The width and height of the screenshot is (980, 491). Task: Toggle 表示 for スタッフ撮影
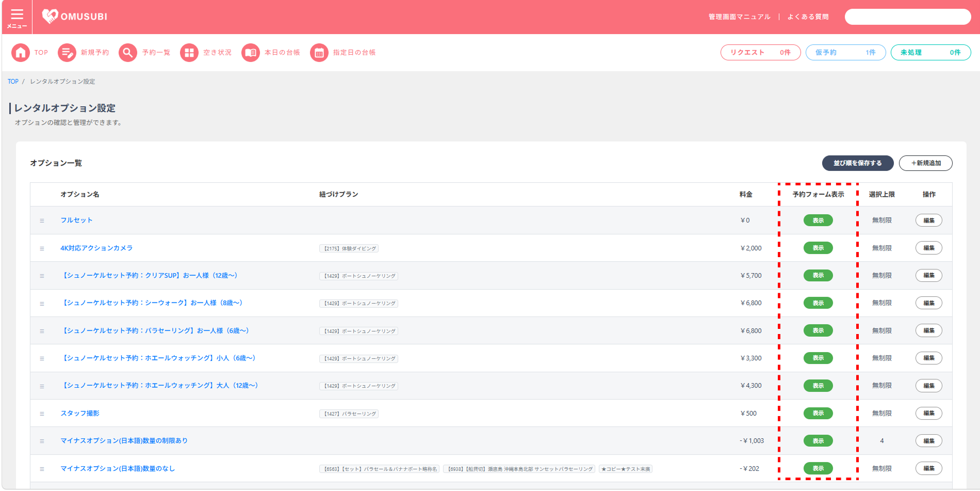tap(818, 413)
